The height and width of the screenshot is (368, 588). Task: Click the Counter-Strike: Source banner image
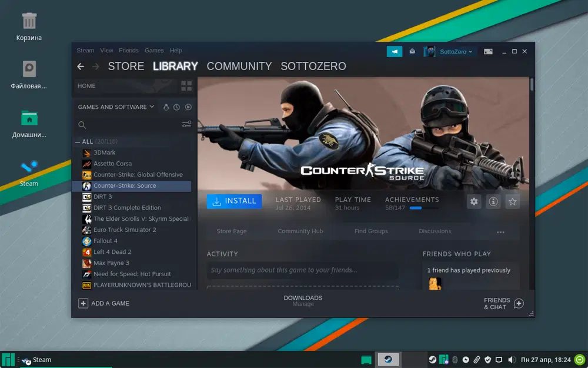(363, 133)
